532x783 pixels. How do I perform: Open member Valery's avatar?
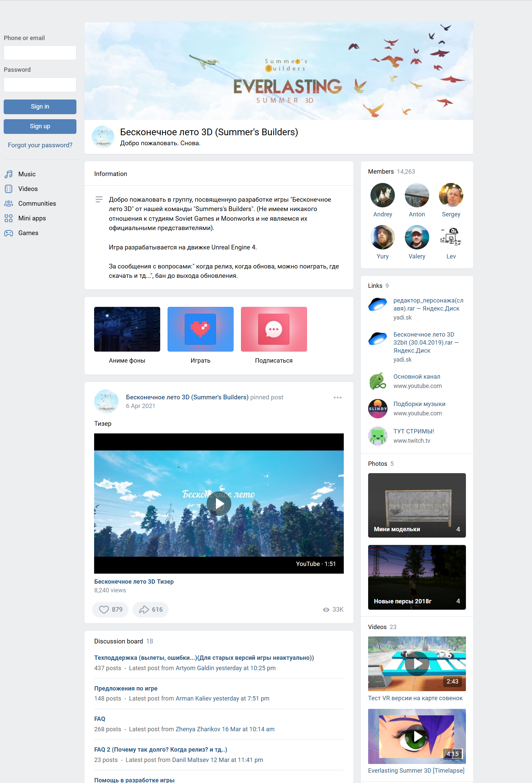click(x=417, y=237)
